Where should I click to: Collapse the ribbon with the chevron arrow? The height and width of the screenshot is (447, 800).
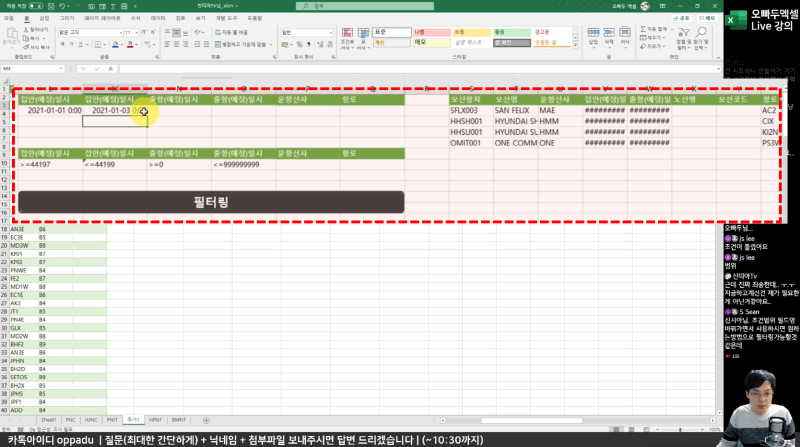718,58
